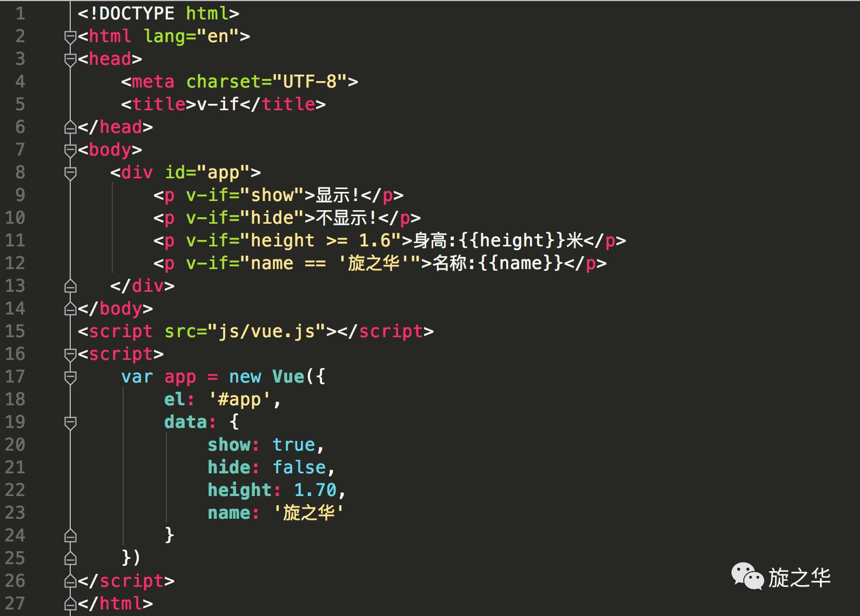Image resolution: width=860 pixels, height=616 pixels.
Task: Collapse the script block fold marker
Action: pyautogui.click(x=70, y=354)
